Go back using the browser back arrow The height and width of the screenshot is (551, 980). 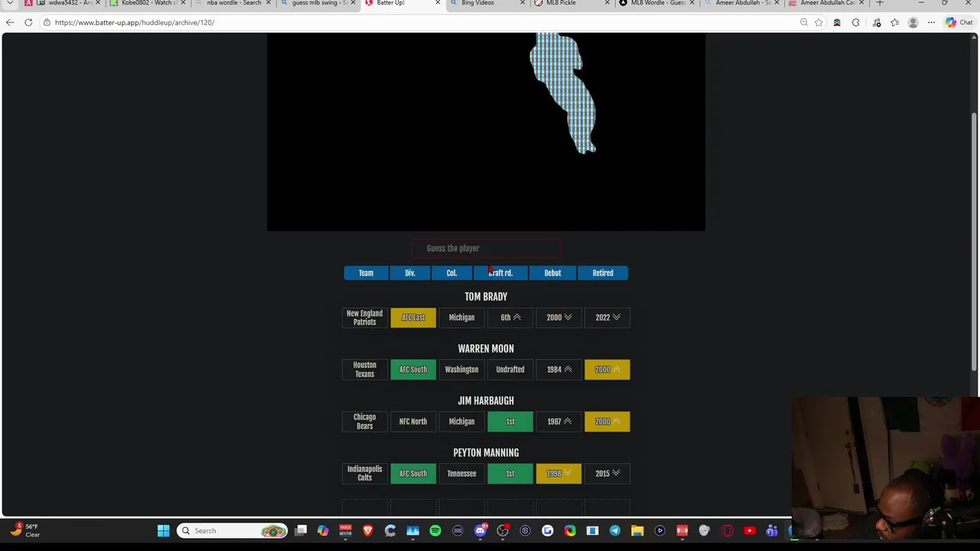tap(10, 22)
